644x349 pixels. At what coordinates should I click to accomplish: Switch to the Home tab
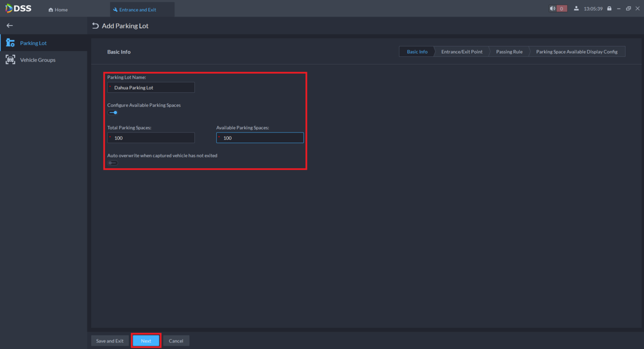coord(58,10)
